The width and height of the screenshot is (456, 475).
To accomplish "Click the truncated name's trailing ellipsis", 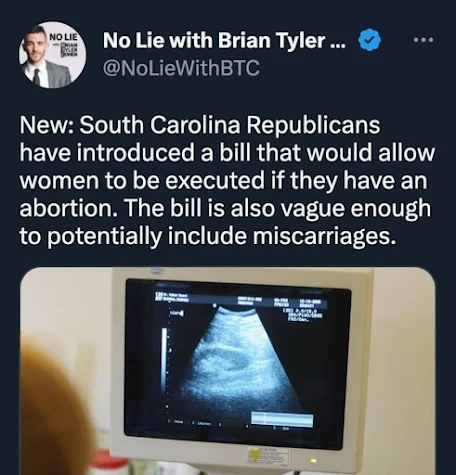I will pyautogui.click(x=338, y=45).
